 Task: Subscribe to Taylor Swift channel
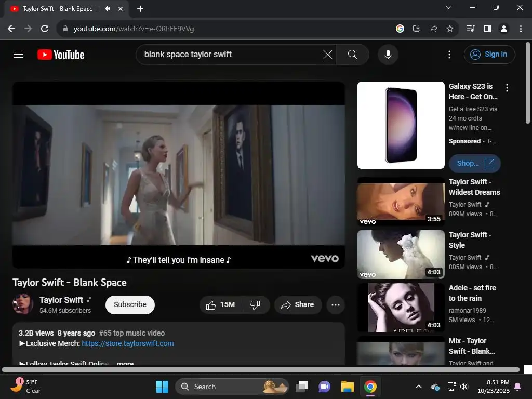tap(130, 304)
